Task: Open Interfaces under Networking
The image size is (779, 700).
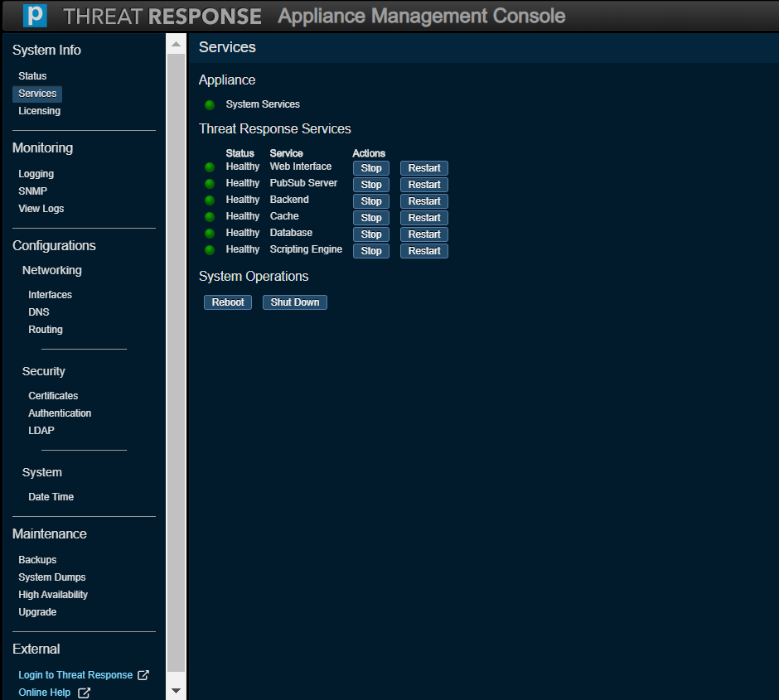Action: 51,294
